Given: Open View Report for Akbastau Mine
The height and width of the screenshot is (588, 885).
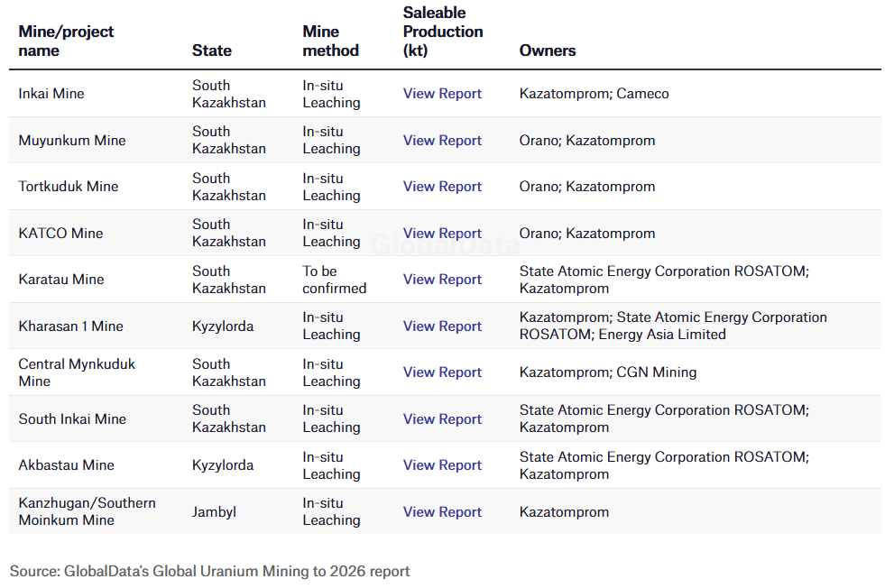Looking at the screenshot, I should [x=442, y=465].
